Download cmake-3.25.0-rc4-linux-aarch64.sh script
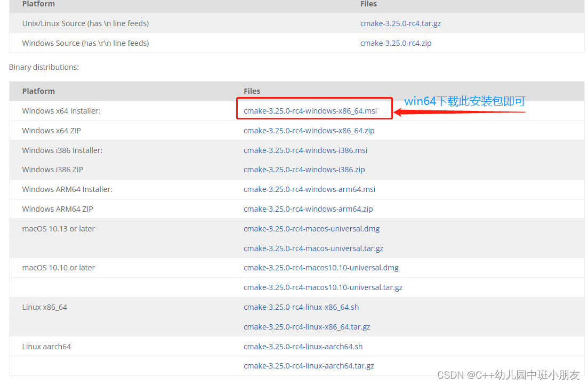The height and width of the screenshot is (385, 588). click(303, 347)
